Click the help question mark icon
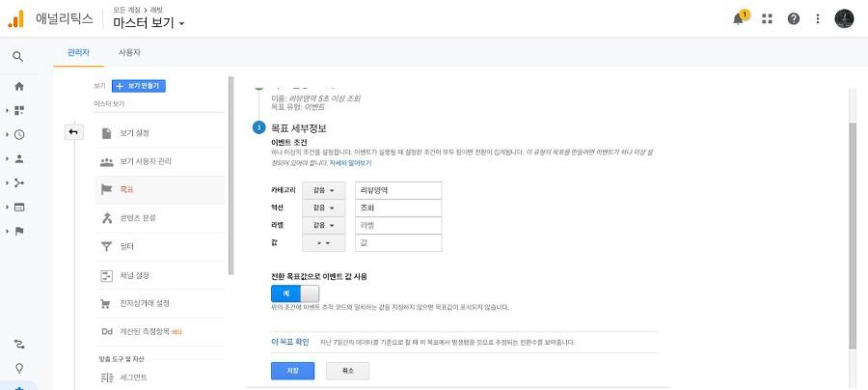This screenshot has height=390, width=868. [794, 19]
